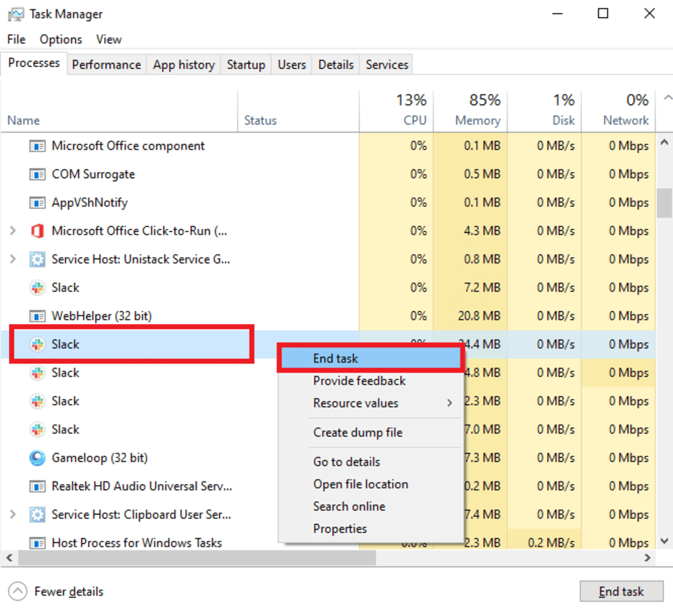This screenshot has height=616, width=673.
Task: Click the AppVShNotify process icon
Action: click(37, 203)
